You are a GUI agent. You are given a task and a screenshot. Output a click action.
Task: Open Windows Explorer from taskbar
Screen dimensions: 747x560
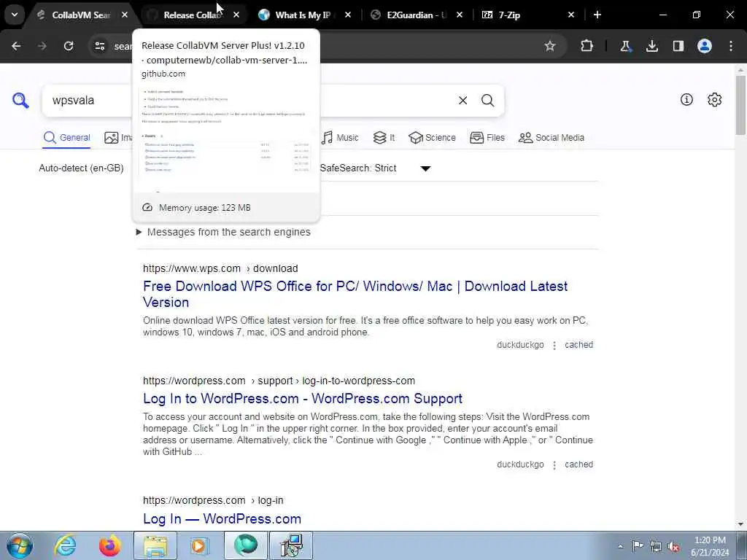tap(155, 545)
